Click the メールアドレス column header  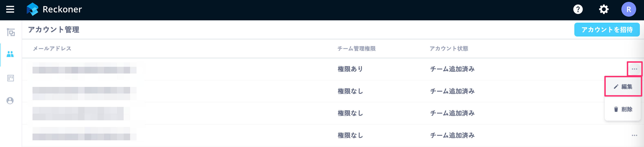(x=52, y=49)
